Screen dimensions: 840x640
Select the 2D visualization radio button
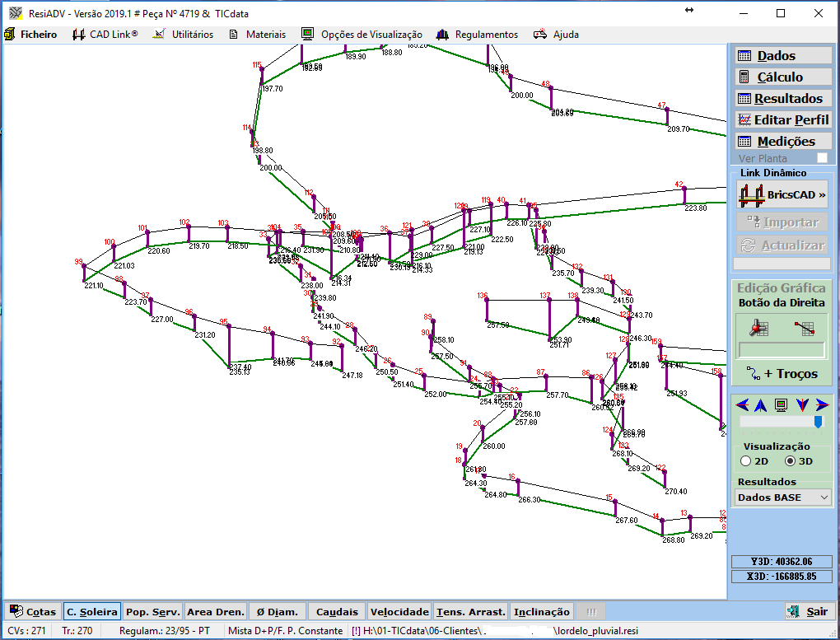(x=746, y=461)
